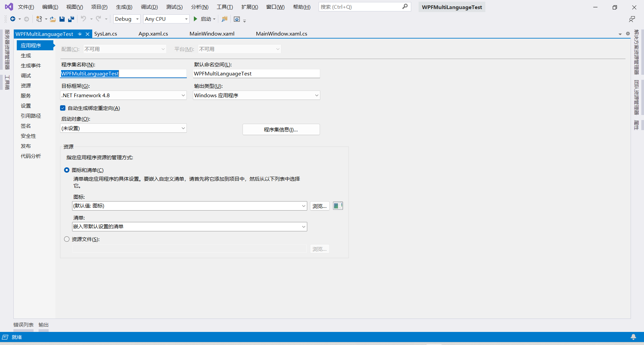644x345 pixels.
Task: Click the search magnifier icon
Action: (x=405, y=6)
